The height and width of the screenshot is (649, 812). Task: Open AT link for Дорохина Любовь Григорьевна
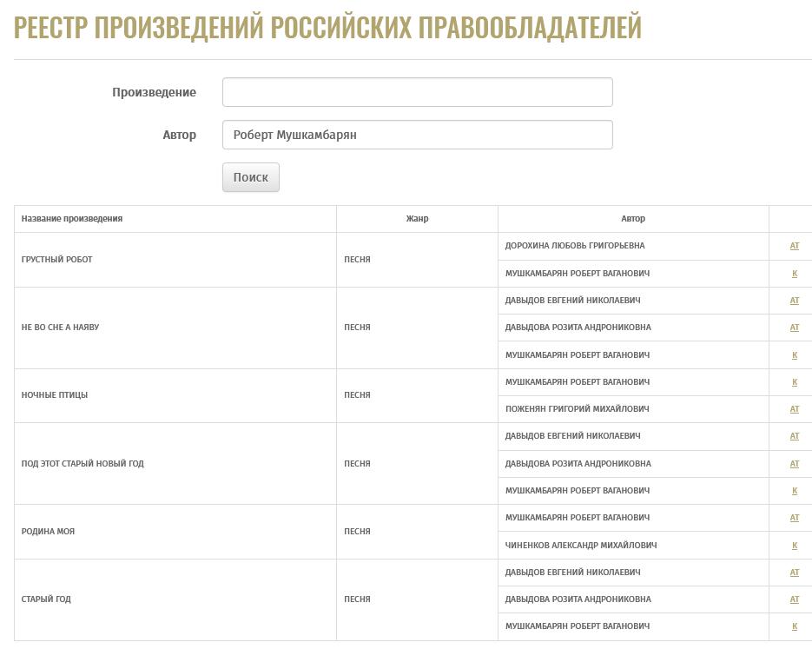click(795, 246)
